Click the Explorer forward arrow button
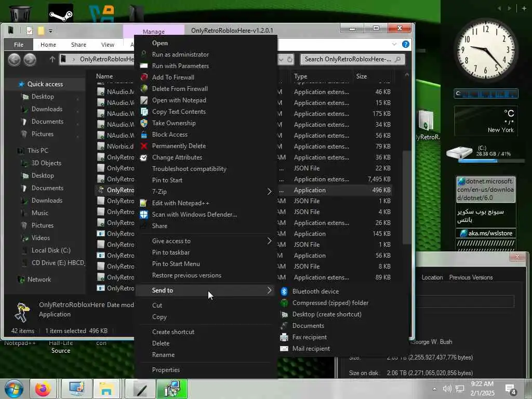 coord(30,60)
